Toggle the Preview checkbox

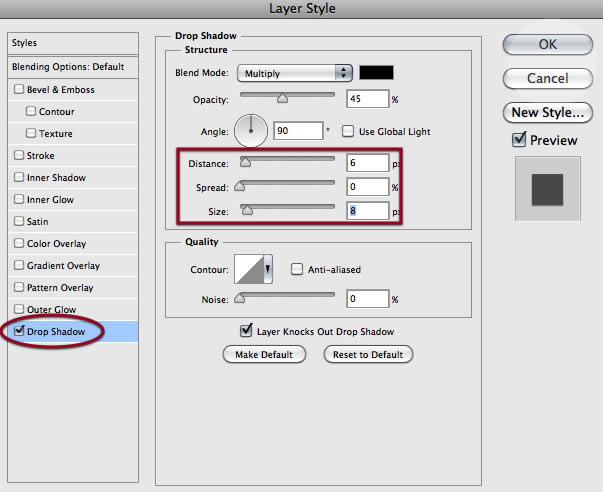tap(519, 139)
